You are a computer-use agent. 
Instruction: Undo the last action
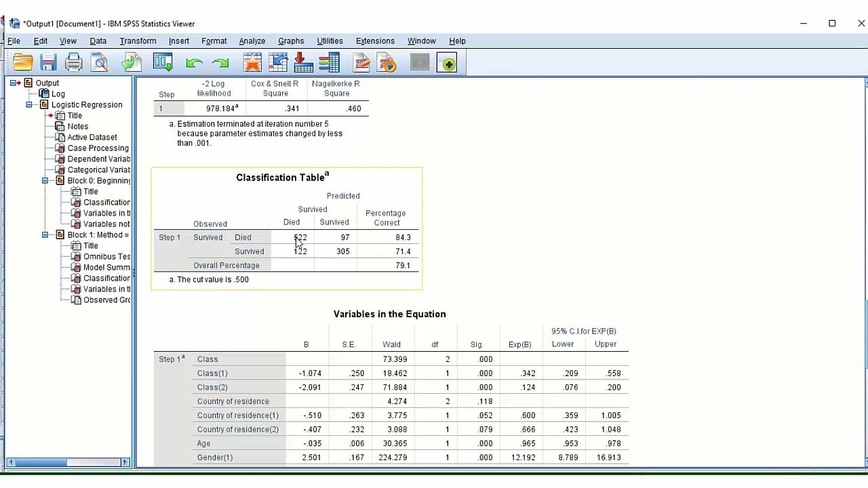point(194,63)
